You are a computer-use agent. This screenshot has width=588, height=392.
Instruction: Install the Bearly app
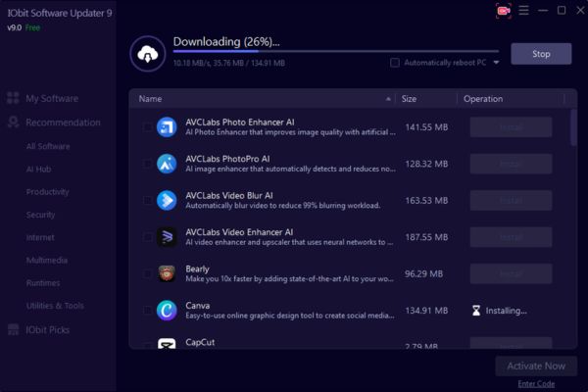(x=511, y=273)
